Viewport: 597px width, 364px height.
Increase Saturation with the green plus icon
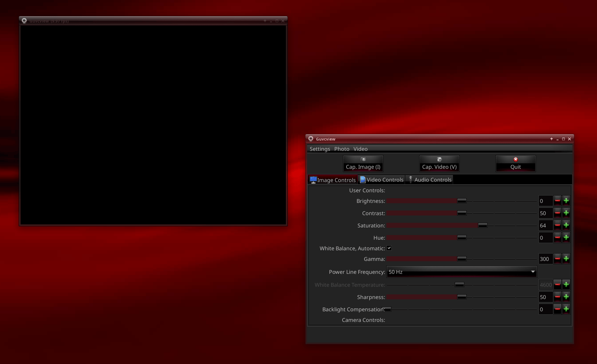pos(566,225)
